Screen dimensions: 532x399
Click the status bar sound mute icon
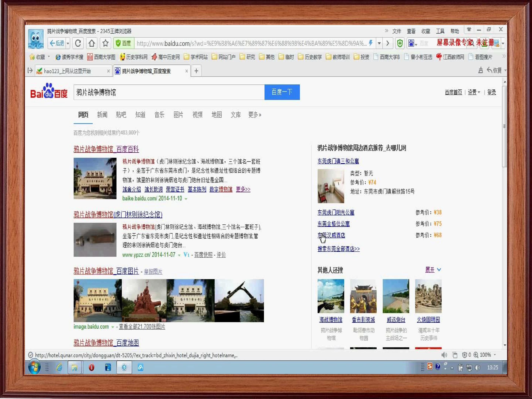click(444, 355)
